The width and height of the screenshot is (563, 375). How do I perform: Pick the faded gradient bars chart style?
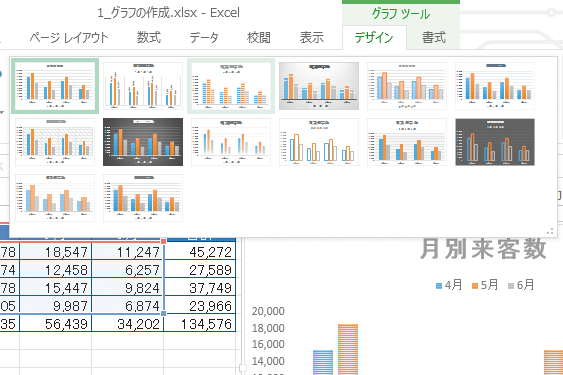231,142
